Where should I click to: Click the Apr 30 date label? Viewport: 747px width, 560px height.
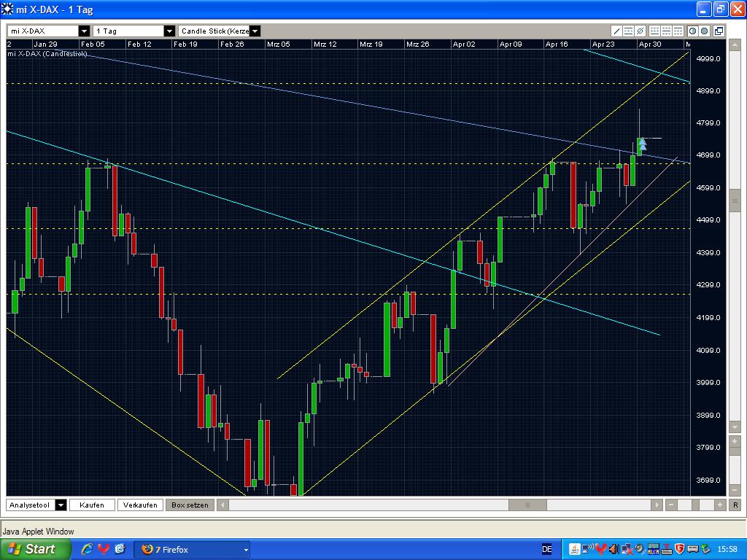coord(650,44)
